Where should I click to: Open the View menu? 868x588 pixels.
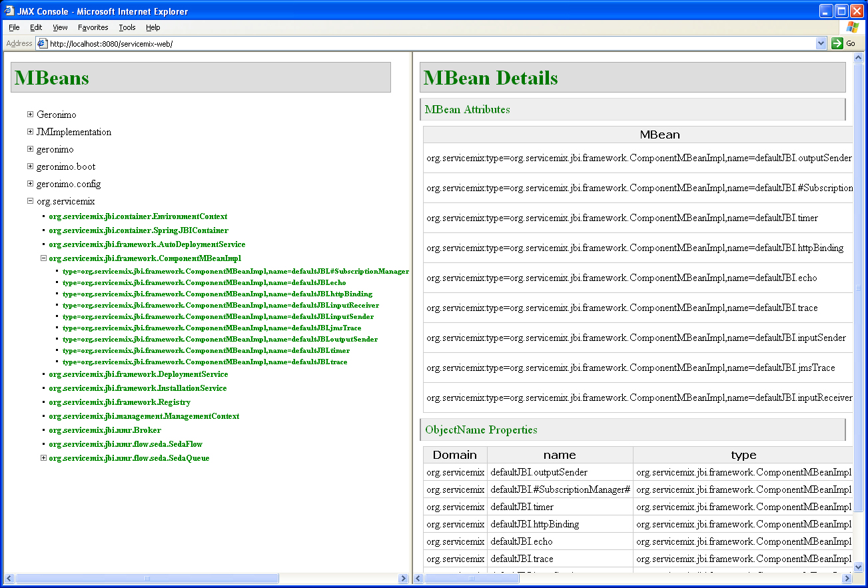pyautogui.click(x=60, y=27)
